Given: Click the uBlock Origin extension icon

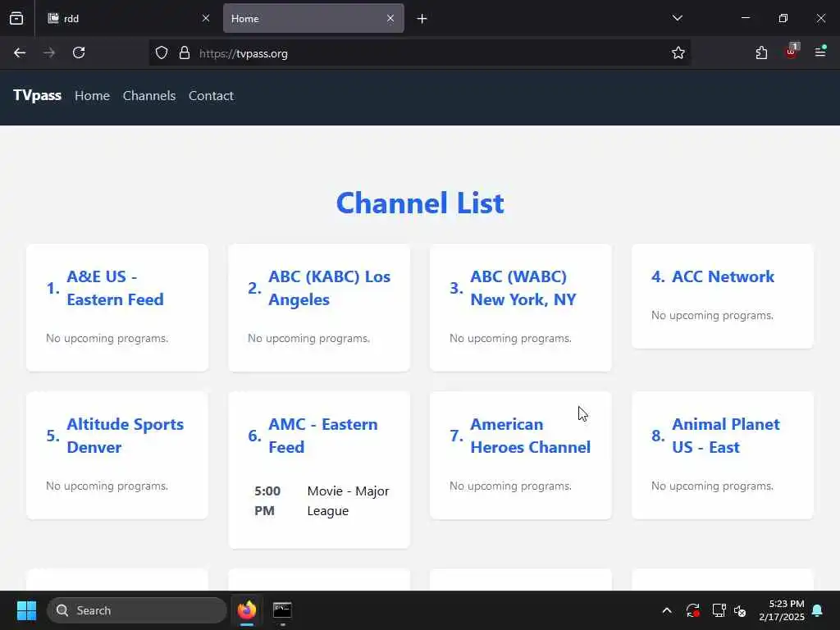Looking at the screenshot, I should tap(792, 52).
